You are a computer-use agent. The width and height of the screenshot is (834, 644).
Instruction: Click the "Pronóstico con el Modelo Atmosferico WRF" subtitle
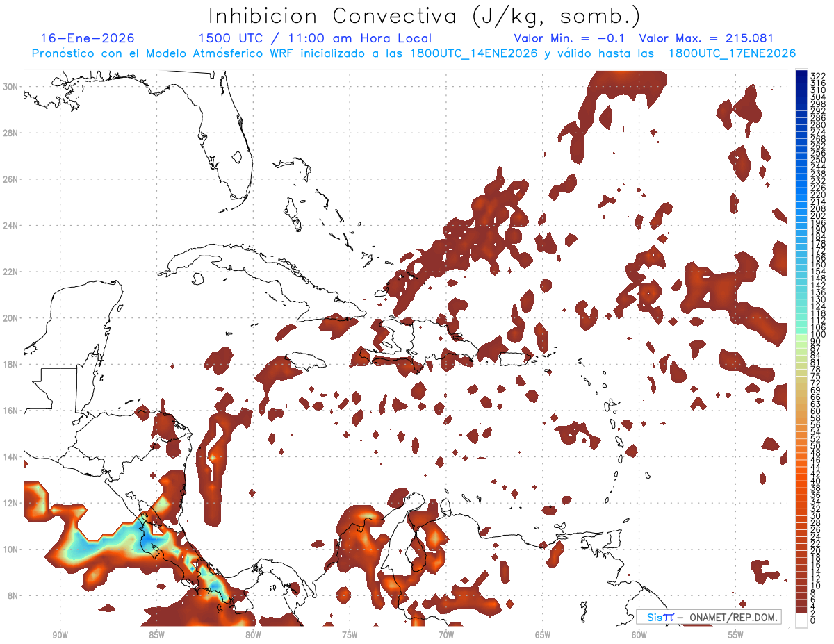pyautogui.click(x=163, y=53)
